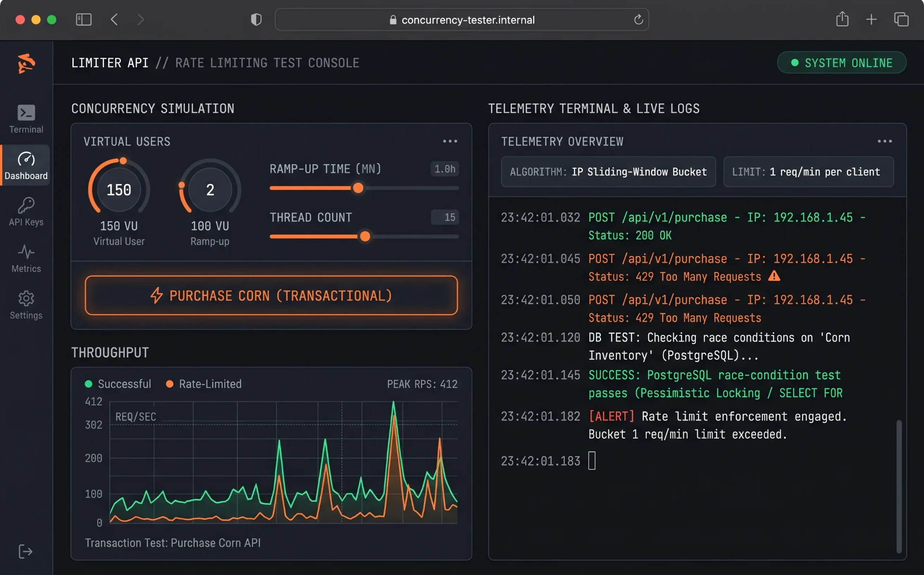Open the privacy shield icon
The width and height of the screenshot is (924, 575).
(x=256, y=20)
